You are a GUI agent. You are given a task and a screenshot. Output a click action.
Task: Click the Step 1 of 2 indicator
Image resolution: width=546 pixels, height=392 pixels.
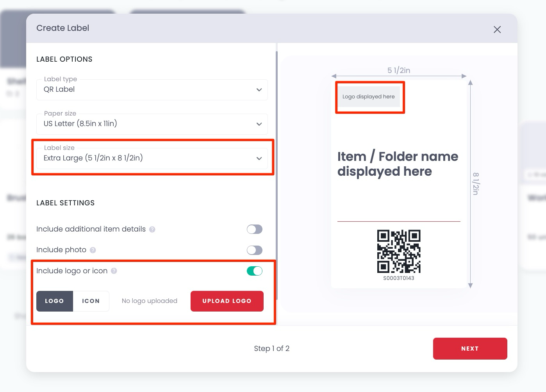pos(272,348)
